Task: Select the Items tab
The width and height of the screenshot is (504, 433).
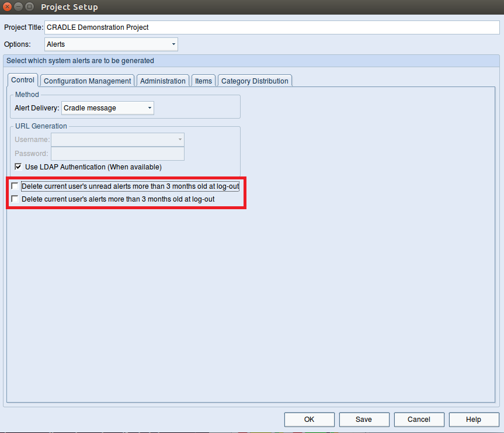Action: (x=203, y=81)
